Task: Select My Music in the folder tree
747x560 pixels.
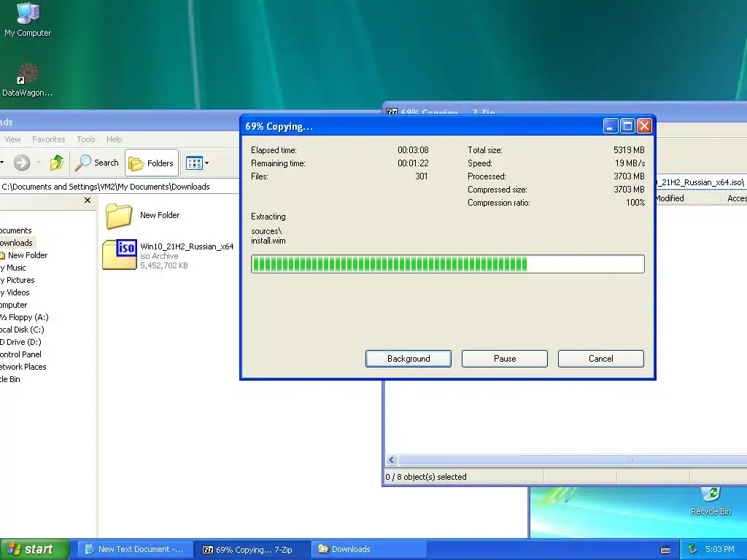Action: pyautogui.click(x=13, y=268)
